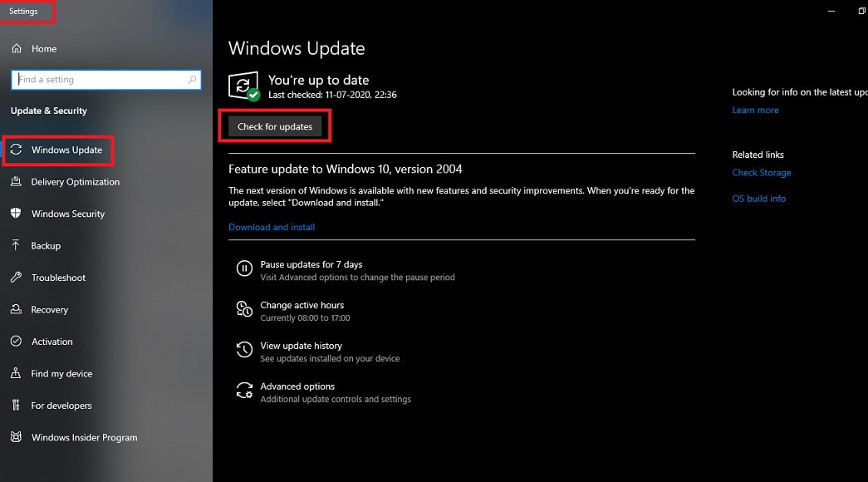
Task: Open Find my device settings
Action: 61,373
